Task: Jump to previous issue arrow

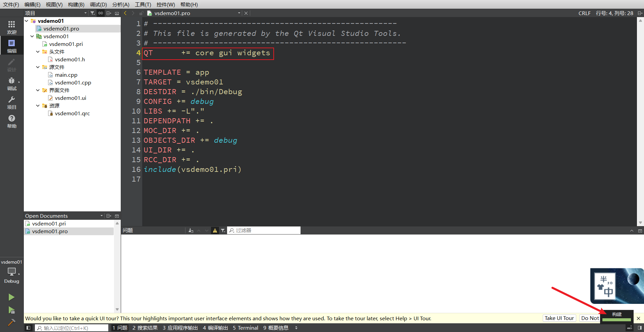Action: (199, 230)
